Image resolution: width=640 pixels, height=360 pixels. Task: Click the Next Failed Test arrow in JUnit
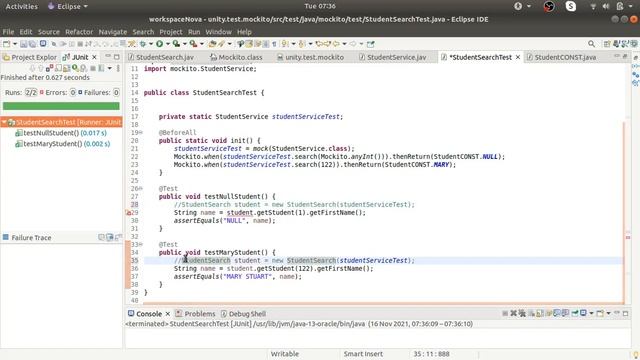(32, 68)
